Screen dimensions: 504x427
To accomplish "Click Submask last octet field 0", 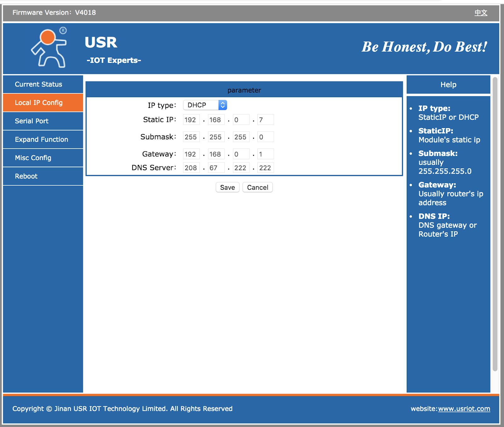I will click(x=266, y=137).
